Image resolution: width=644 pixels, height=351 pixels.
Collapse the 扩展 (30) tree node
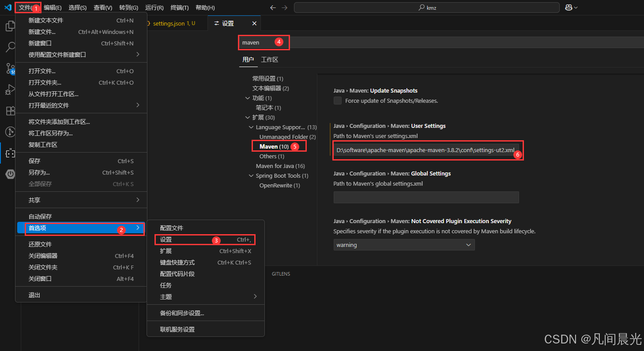tap(248, 117)
